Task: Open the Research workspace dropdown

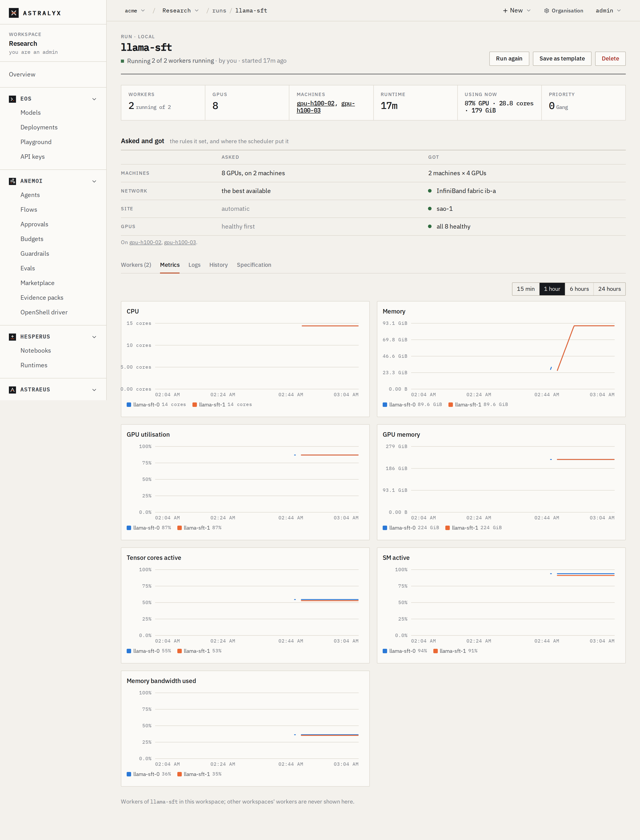Action: coord(180,11)
